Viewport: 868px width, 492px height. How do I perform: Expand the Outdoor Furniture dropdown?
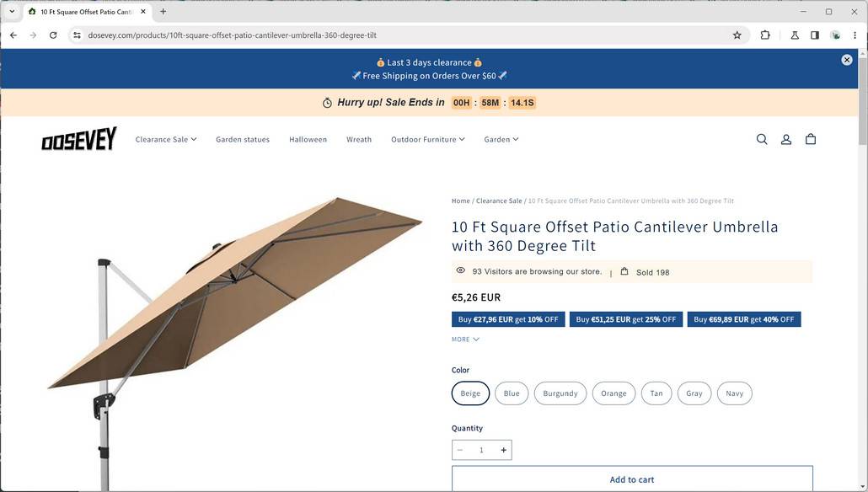pos(427,140)
